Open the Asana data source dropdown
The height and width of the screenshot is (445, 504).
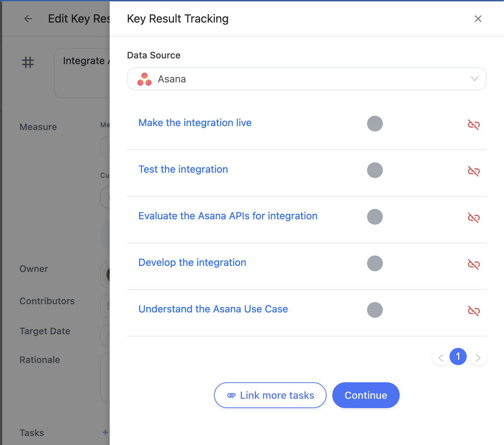307,79
